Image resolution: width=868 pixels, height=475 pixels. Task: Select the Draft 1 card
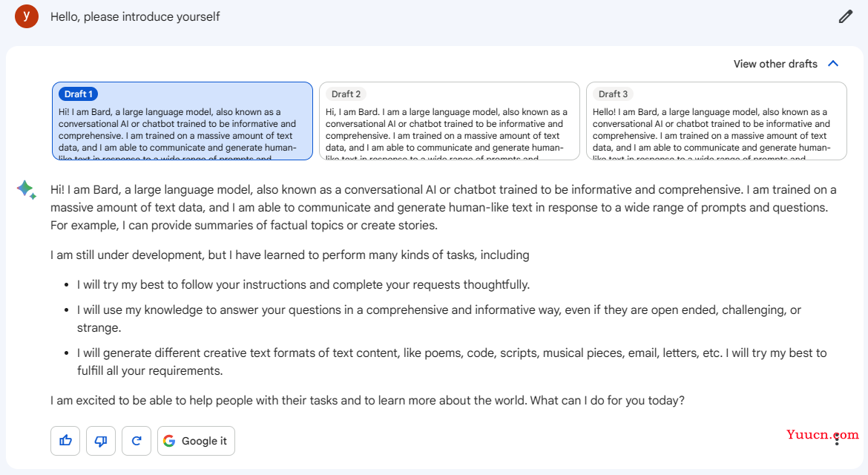(x=182, y=121)
